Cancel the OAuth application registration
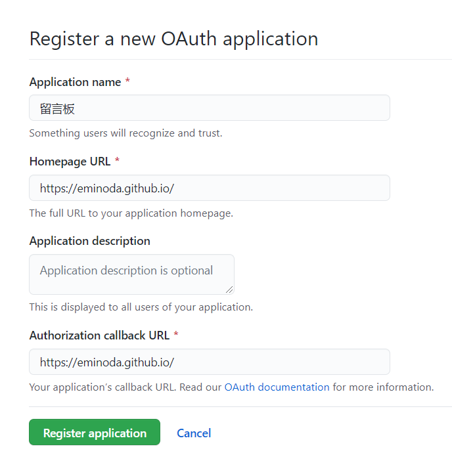The height and width of the screenshot is (476, 452). (x=194, y=433)
